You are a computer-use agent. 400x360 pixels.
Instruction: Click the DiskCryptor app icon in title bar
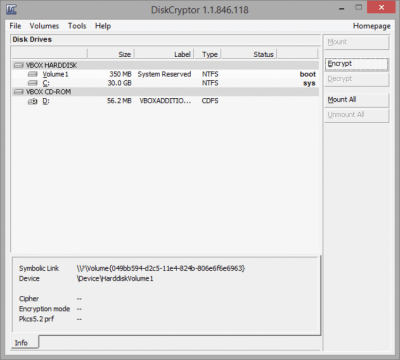click(11, 9)
